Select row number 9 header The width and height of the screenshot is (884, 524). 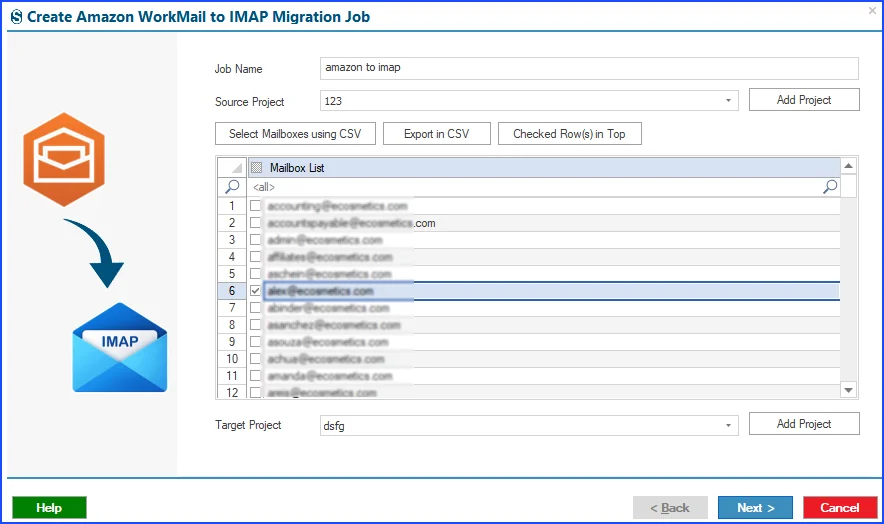(x=232, y=342)
